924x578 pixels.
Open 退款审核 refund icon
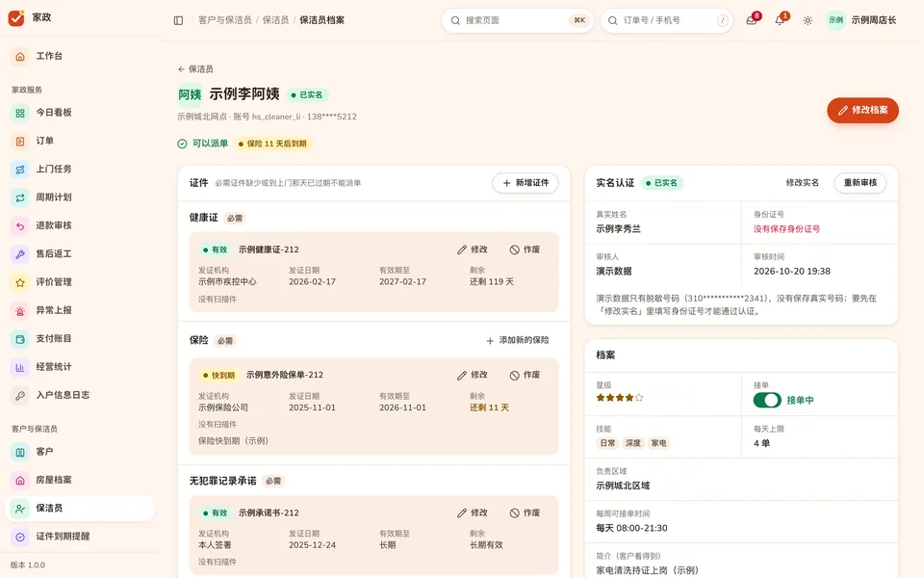20,225
